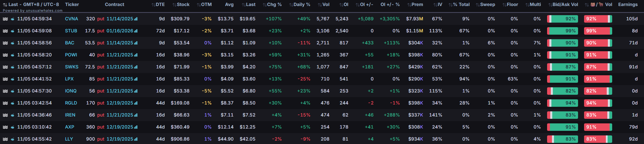Sort by Last time column header
The image size is (644, 144).
tap(31, 5)
